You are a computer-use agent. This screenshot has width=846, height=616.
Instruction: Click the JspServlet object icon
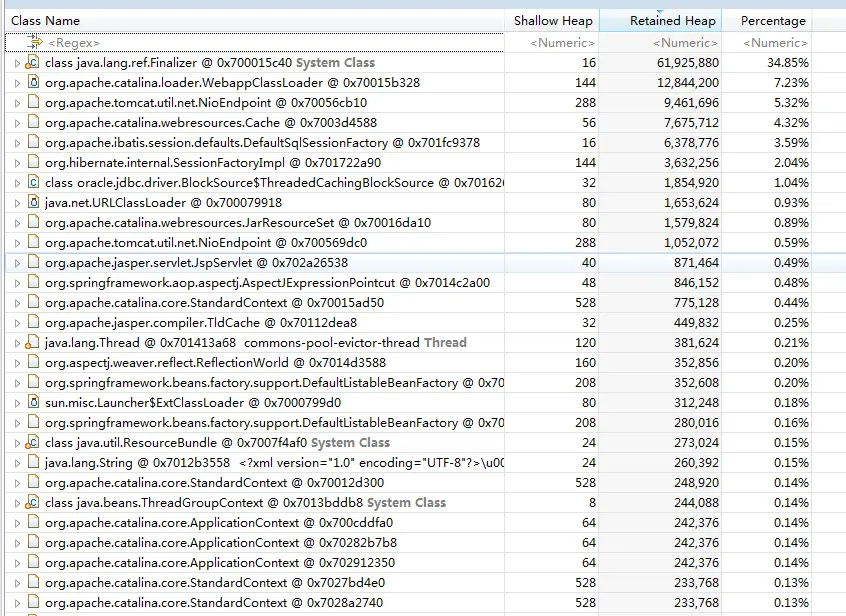coord(33,262)
